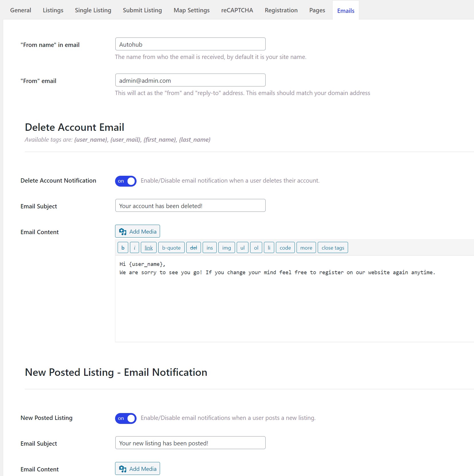Screen dimensions: 474x476
Task: Click the ins tag button
Action: tap(210, 248)
